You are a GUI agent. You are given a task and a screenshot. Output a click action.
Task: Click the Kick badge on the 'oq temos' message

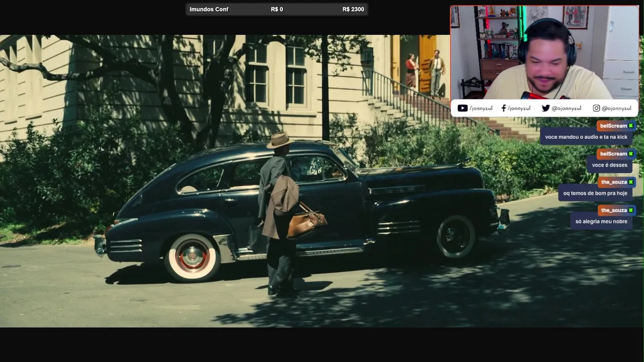631,182
